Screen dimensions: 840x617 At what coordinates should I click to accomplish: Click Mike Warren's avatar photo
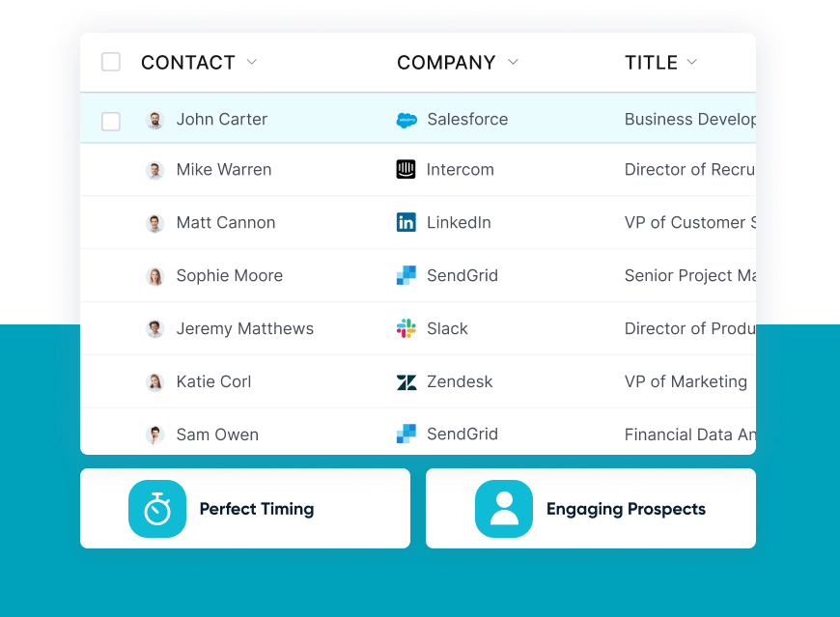click(155, 171)
